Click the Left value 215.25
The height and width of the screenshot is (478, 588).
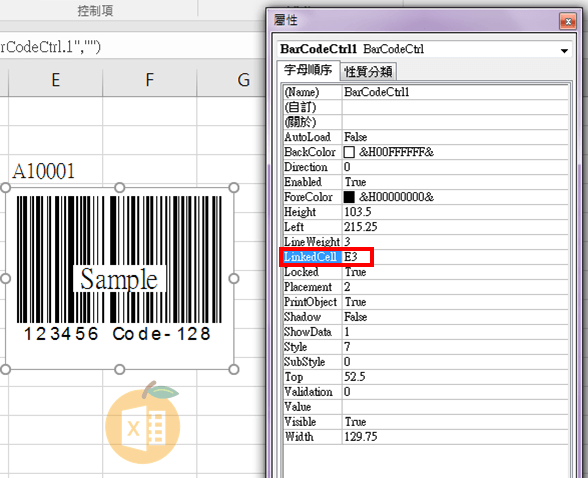pos(455,227)
